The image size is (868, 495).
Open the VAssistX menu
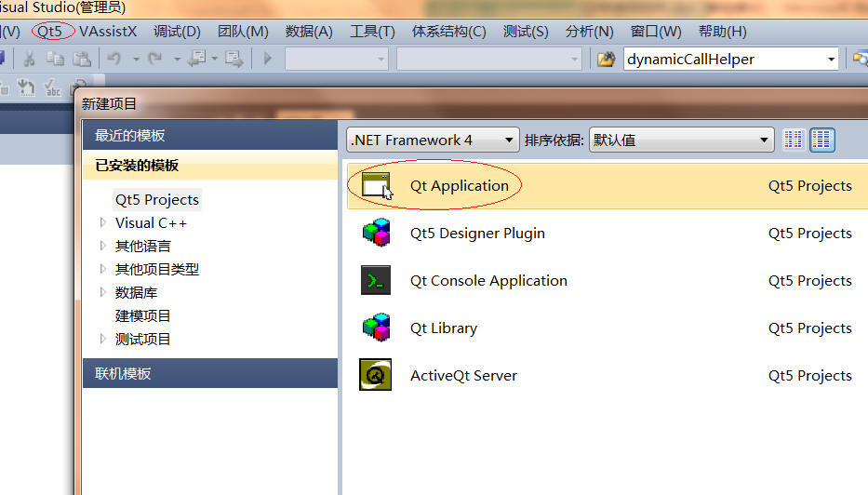pyautogui.click(x=108, y=32)
